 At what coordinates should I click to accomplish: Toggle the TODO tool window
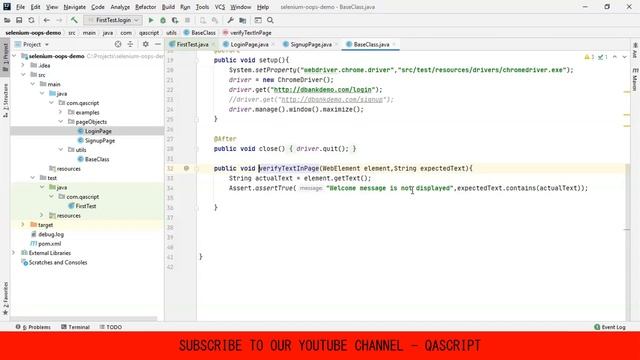pyautogui.click(x=111, y=327)
